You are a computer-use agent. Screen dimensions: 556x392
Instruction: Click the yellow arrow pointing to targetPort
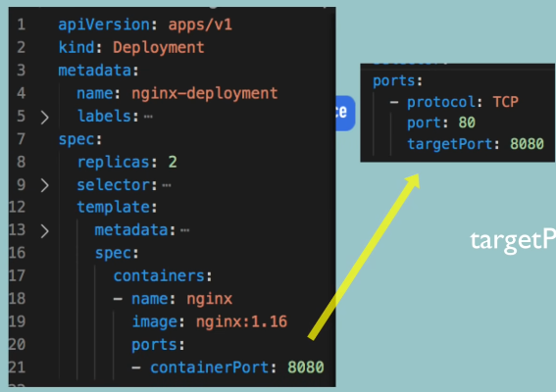tap(365, 256)
